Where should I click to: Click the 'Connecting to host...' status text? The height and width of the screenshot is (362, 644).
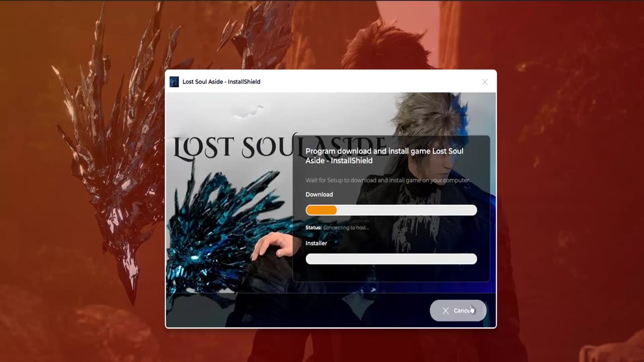point(346,228)
